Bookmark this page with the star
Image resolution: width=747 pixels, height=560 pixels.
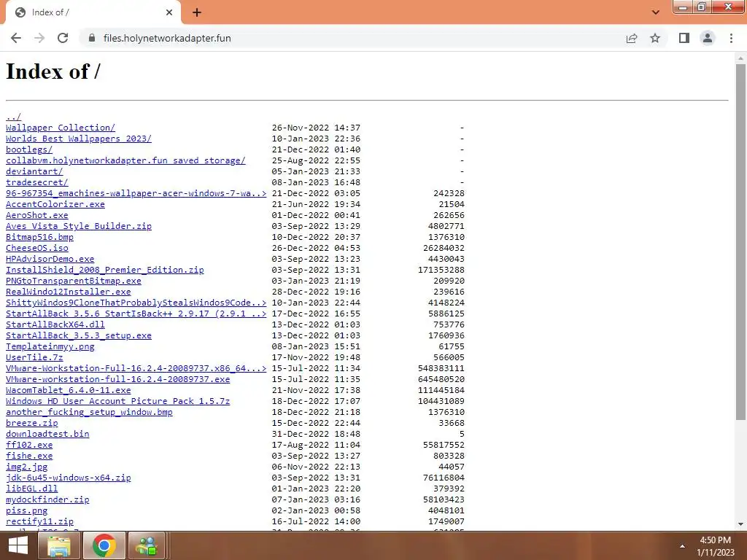(x=655, y=38)
